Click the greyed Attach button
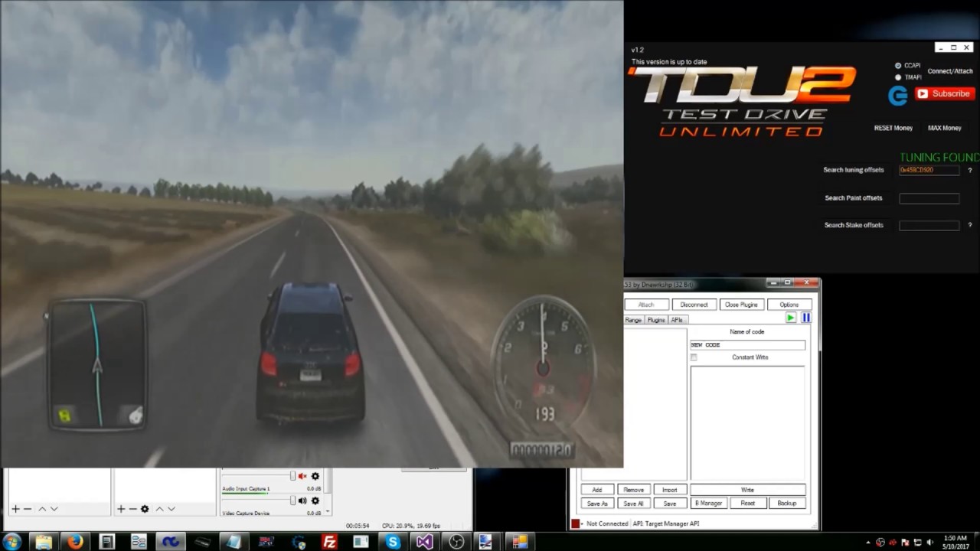980x551 pixels. (x=646, y=305)
